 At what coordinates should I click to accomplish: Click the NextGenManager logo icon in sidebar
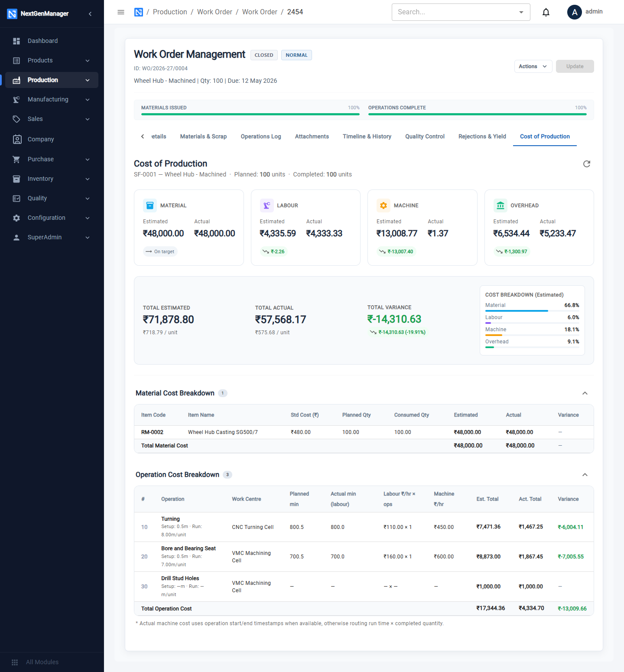tap(12, 14)
